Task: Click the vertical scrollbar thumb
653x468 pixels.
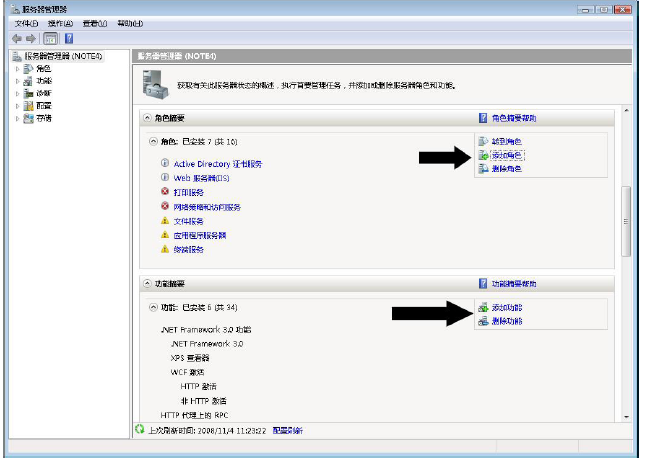Action: pos(626,222)
